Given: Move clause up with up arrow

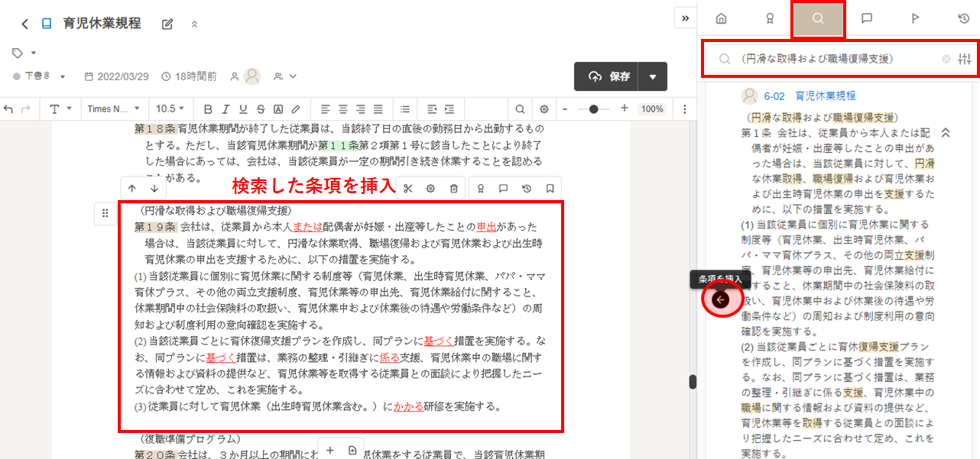Looking at the screenshot, I should pos(132,189).
